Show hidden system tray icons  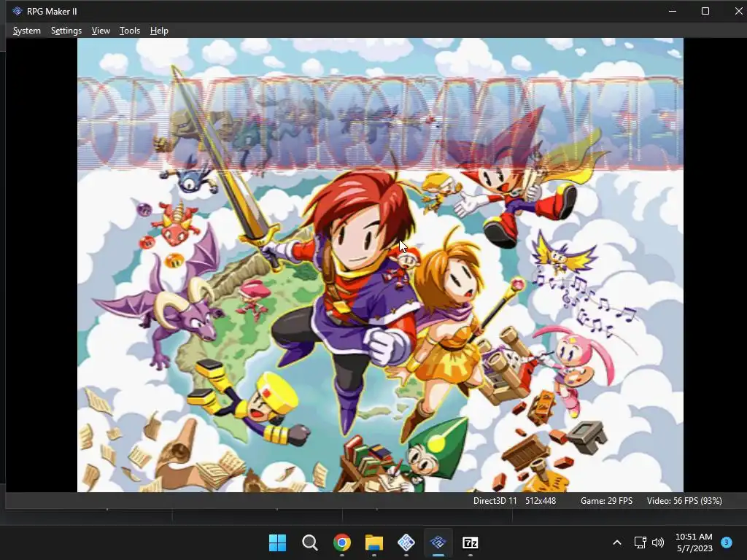tap(617, 542)
